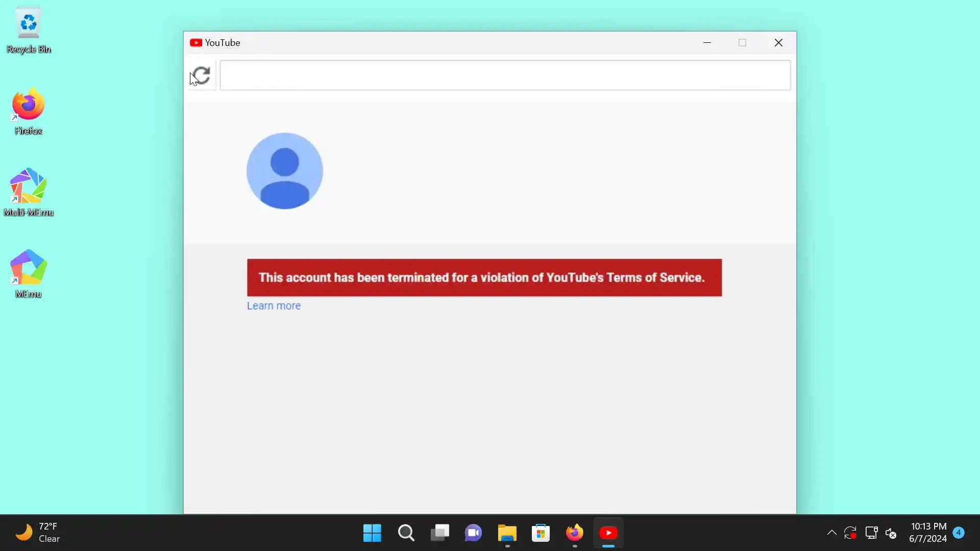Open the Learn more link
The image size is (980, 551).
point(274,306)
